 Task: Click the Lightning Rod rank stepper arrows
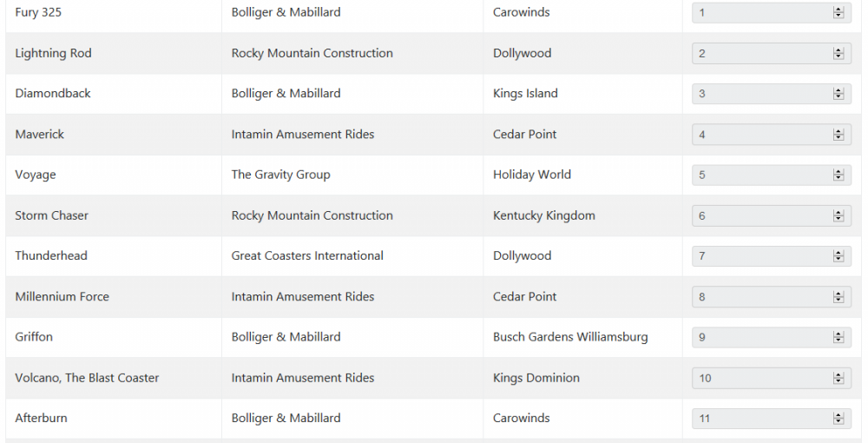click(838, 54)
